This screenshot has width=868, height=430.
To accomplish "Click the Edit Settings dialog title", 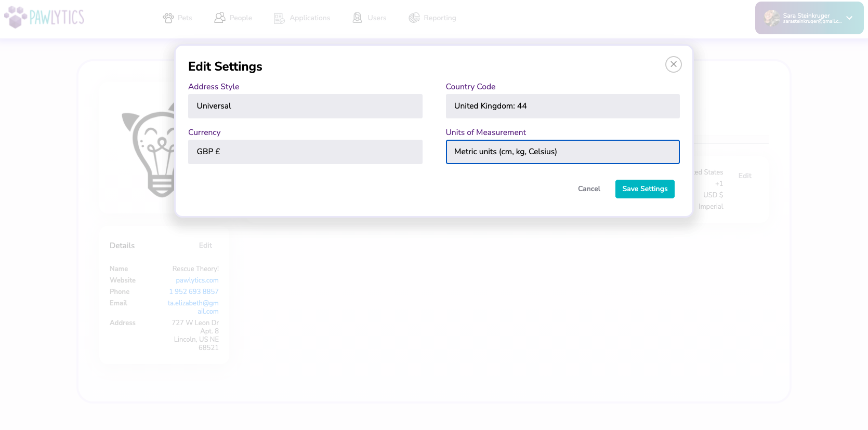I will tap(225, 66).
